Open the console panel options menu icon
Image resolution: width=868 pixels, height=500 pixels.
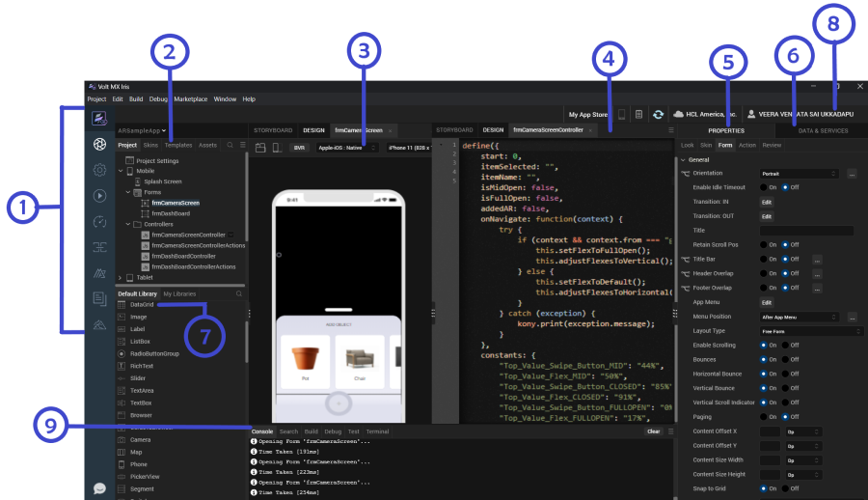tap(671, 431)
